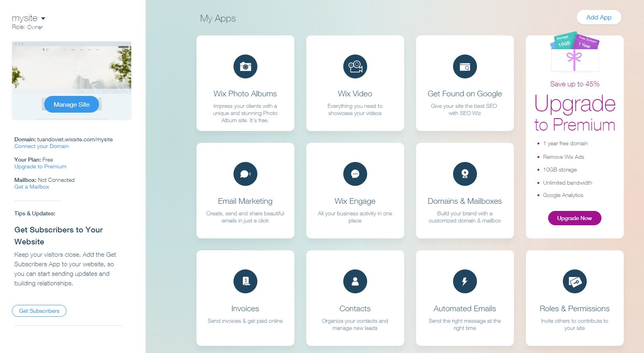Click 'All your business activity in one place' text
Viewport: 644px width, 353px height.
point(355,217)
